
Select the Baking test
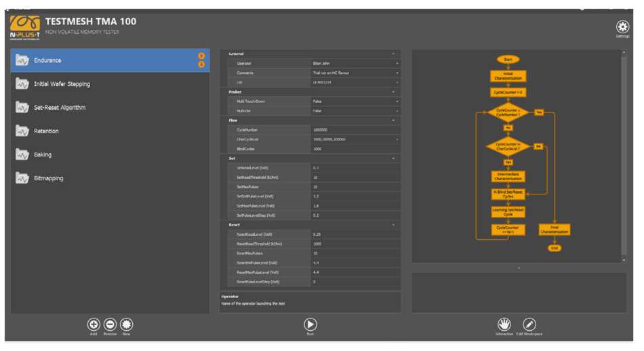110,154
